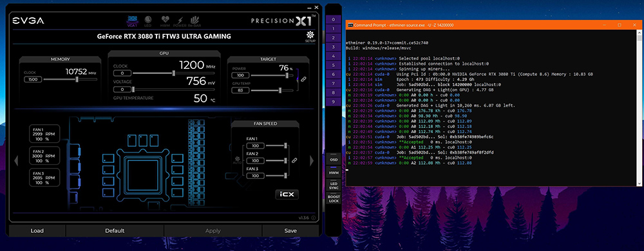The width and height of the screenshot is (644, 251).
Task: Click the Save button
Action: point(290,230)
